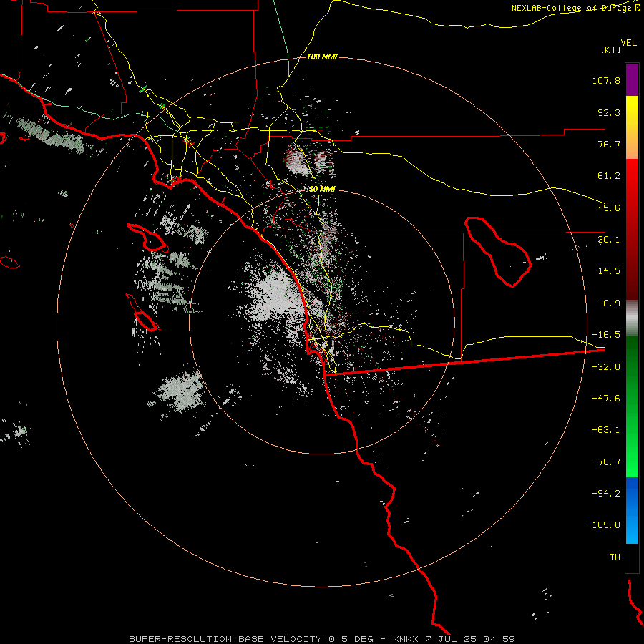Screen dimensions: 644x644
Task: Select the purple segment of the velocity color bar
Action: [632, 79]
